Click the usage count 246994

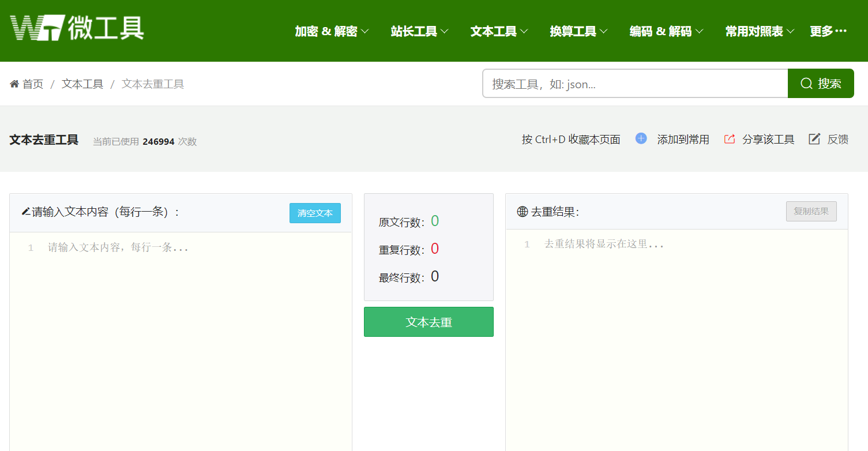159,141
